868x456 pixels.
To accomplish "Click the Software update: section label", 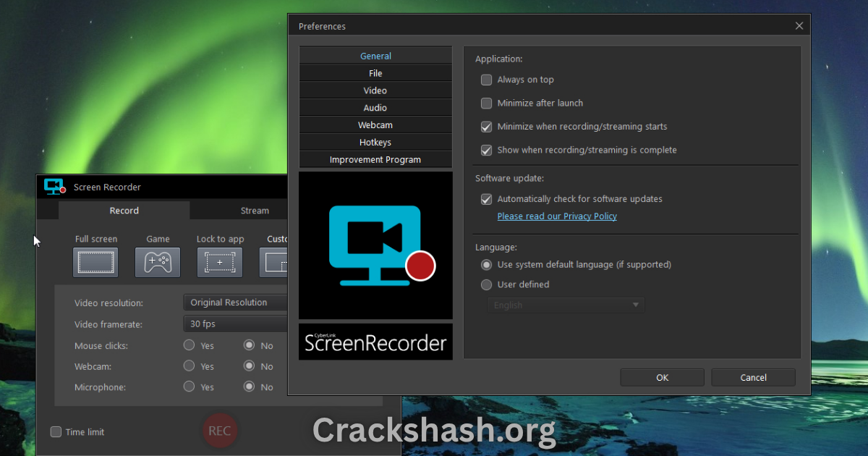I will tap(509, 178).
